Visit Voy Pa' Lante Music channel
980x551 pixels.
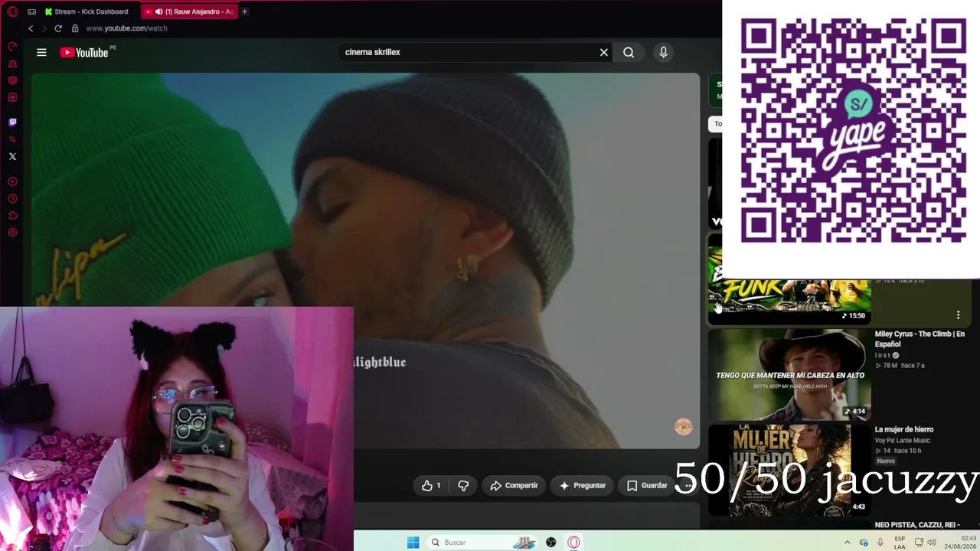click(903, 441)
